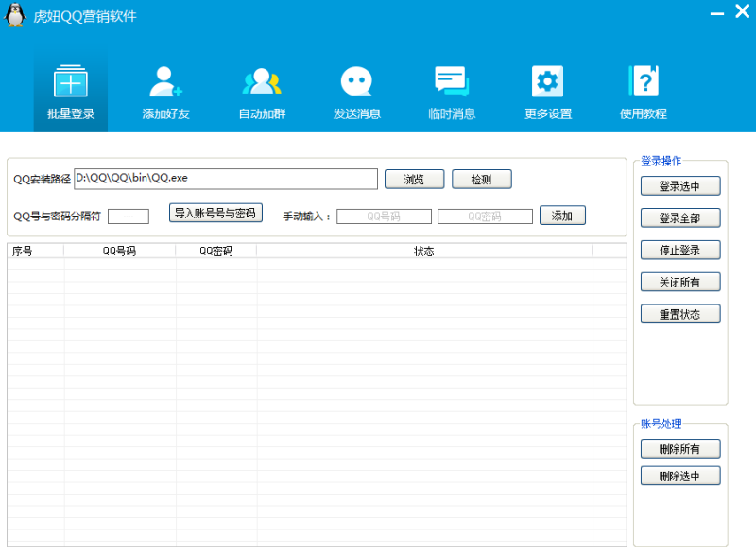Open 更多设置 settings gear icon
Screen dimensions: 756x556
pyautogui.click(x=547, y=83)
